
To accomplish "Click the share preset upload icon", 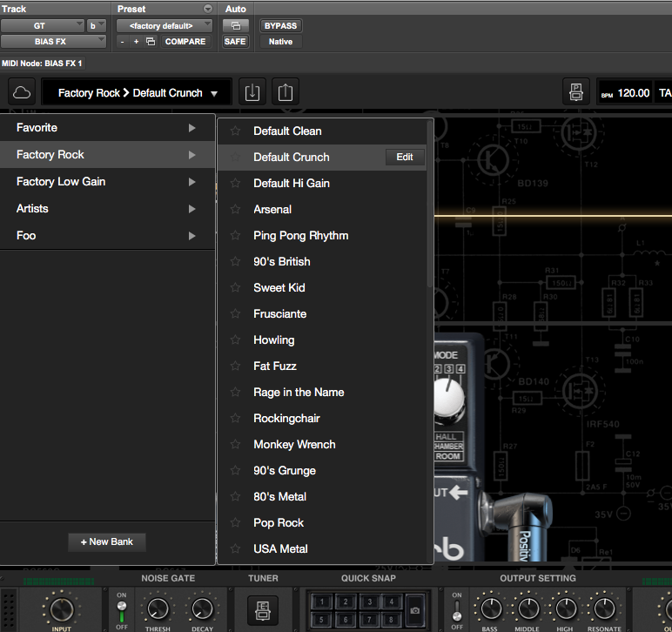I will [285, 92].
